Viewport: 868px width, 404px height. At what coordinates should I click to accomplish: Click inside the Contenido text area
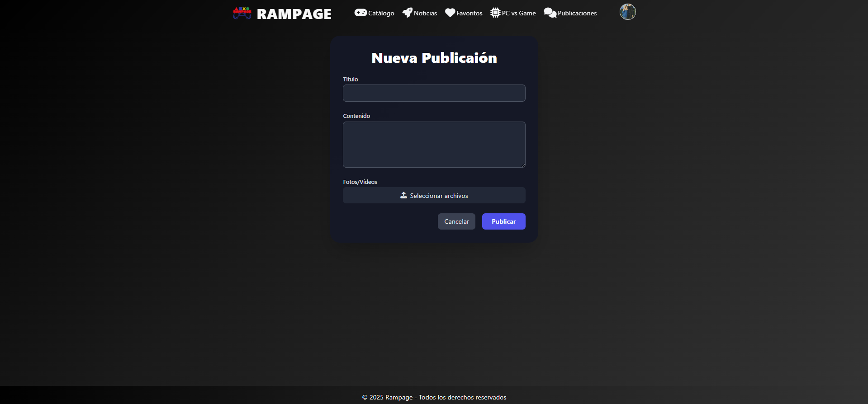tap(434, 144)
